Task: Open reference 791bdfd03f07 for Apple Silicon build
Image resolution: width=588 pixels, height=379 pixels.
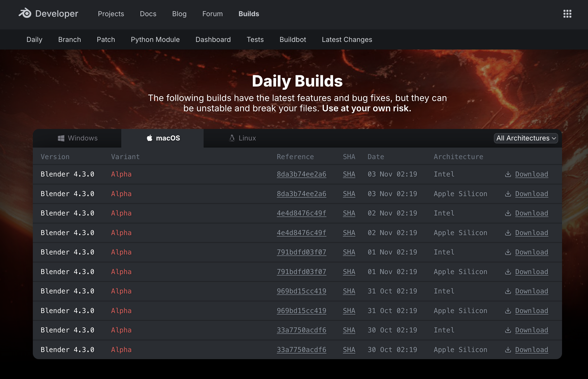Action: pos(302,272)
